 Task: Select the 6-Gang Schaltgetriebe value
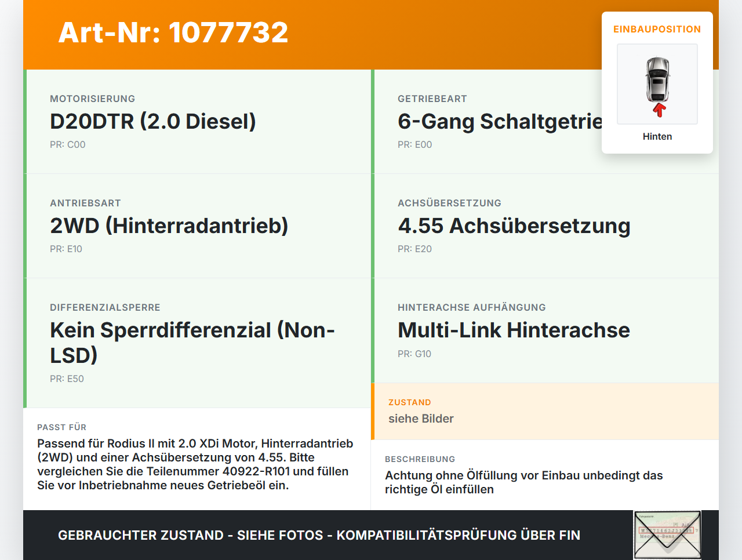pos(500,121)
